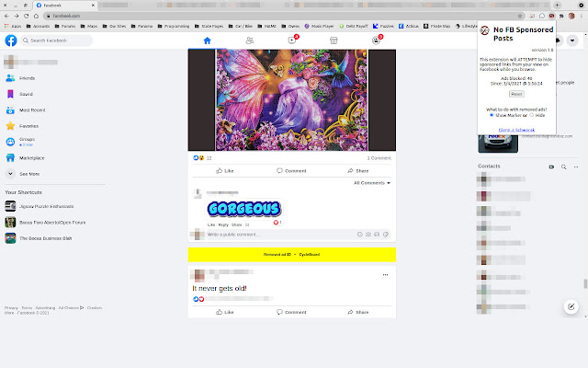This screenshot has width=588, height=368.
Task: Share the It never gets old post
Action: [x=358, y=312]
